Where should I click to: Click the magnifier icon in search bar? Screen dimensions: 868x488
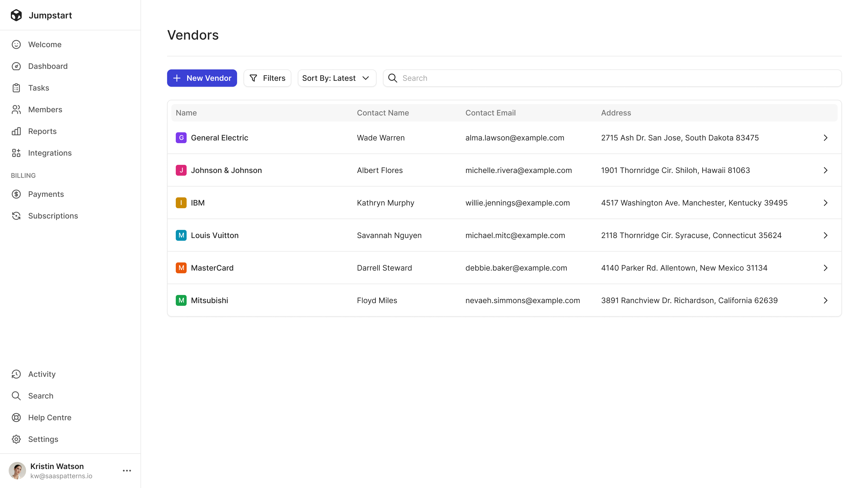pyautogui.click(x=392, y=78)
